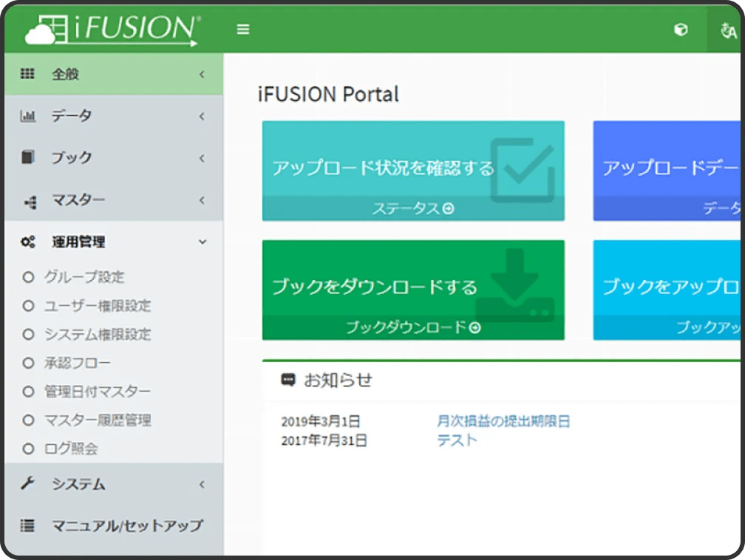745x560 pixels.
Task: Click the cube icon in header
Action: [x=681, y=30]
